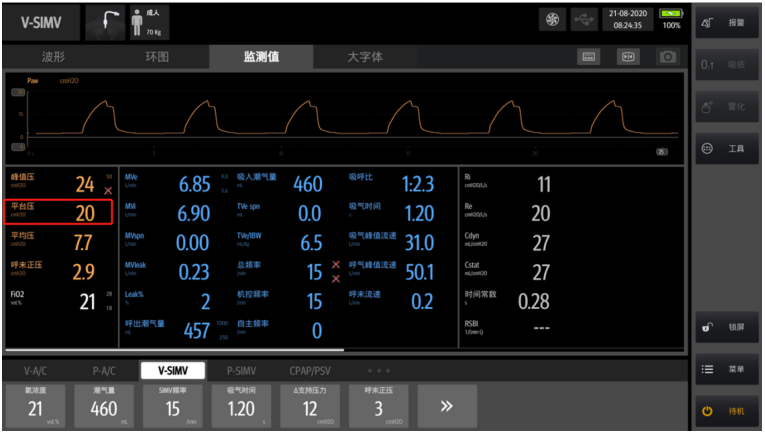Select the 平台压 20 reading
This screenshot has height=435, width=765.
point(59,212)
